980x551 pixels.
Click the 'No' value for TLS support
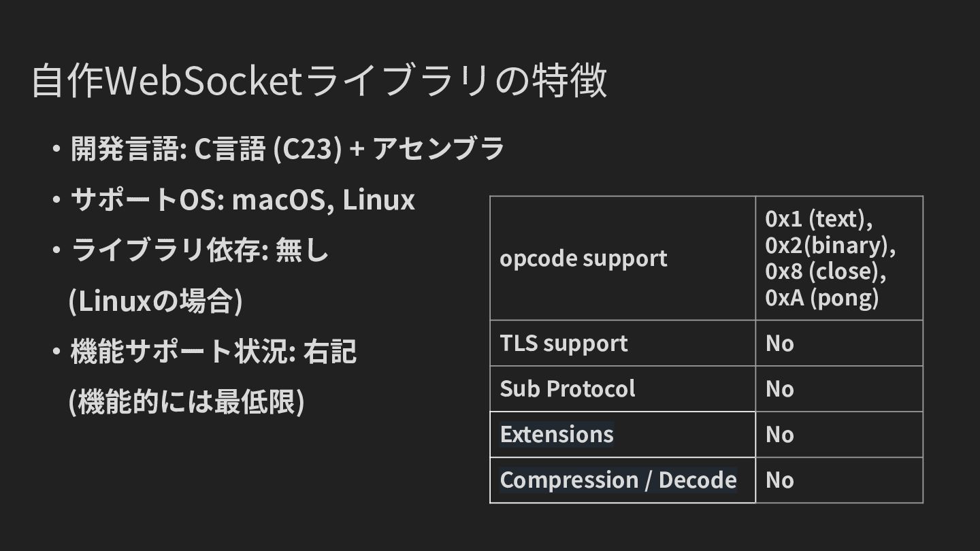tap(779, 344)
